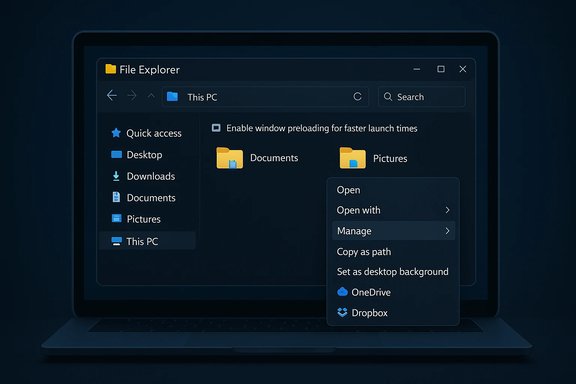Click the File Explorer title folder icon
Screen dimensions: 576x384
(x=111, y=69)
